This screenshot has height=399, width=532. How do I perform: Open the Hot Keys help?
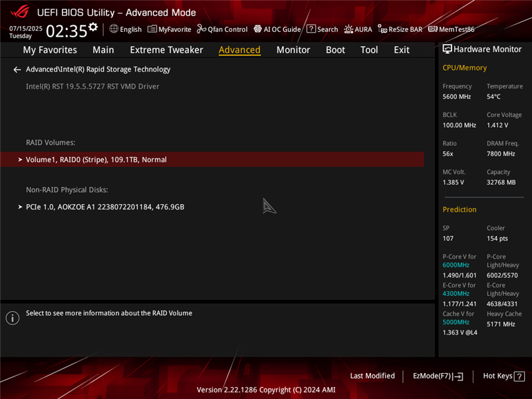504,376
